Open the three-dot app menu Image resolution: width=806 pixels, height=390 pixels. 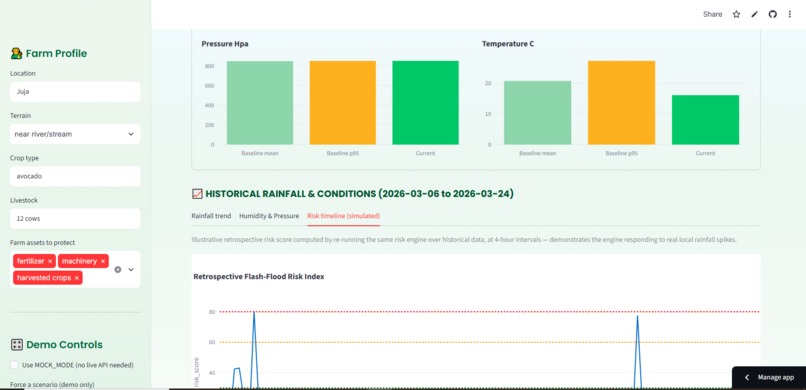(790, 14)
